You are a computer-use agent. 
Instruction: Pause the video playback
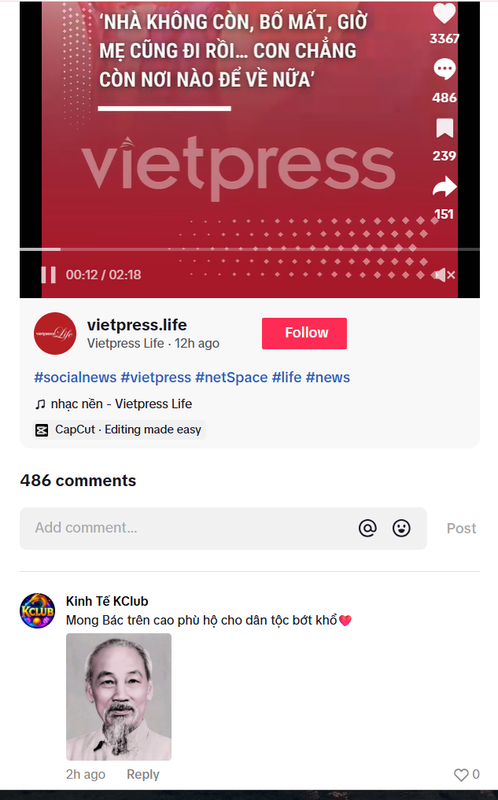pyautogui.click(x=48, y=274)
